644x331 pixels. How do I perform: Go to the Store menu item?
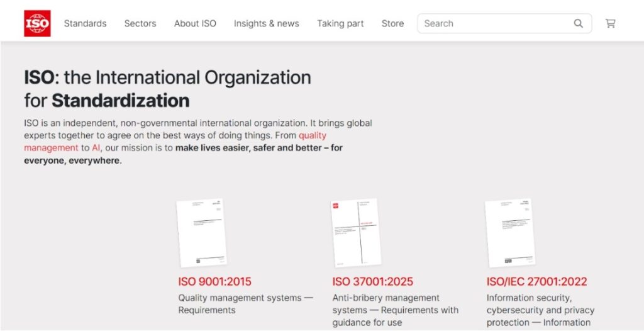point(392,24)
